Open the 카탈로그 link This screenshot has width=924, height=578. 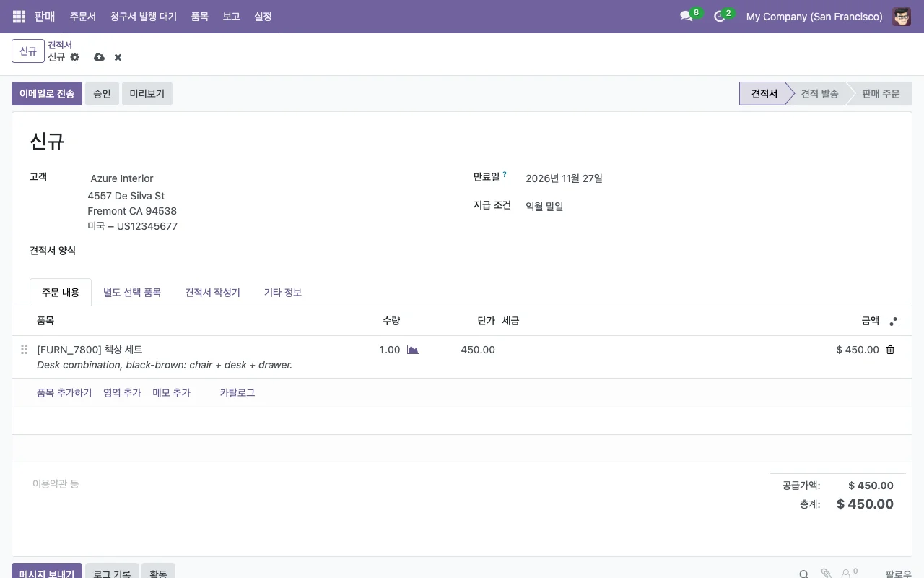click(237, 393)
